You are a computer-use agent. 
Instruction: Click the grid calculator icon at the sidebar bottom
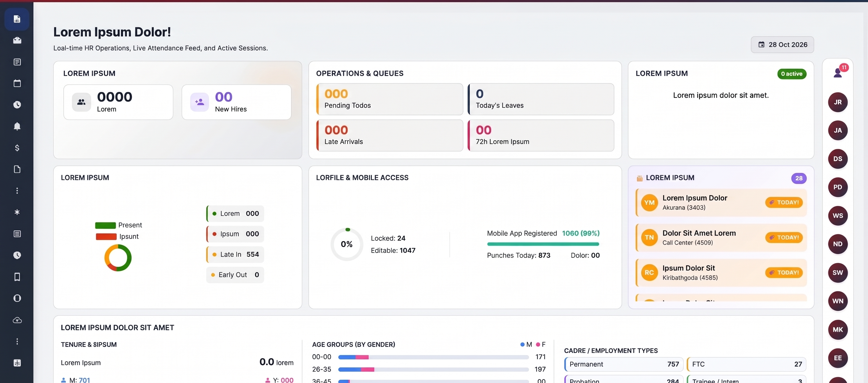[17, 363]
